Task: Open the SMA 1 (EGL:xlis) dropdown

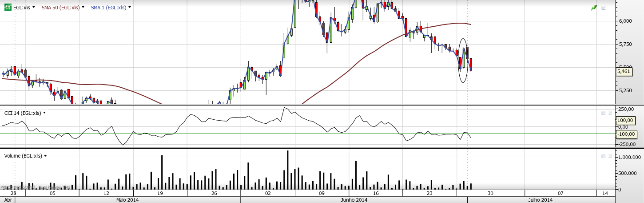Action: (x=130, y=8)
